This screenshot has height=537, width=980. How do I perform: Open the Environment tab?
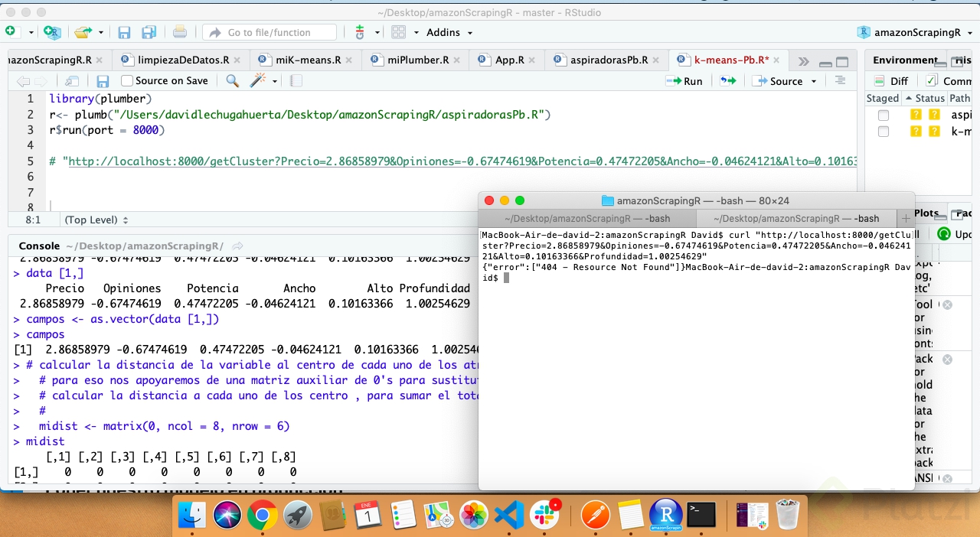pyautogui.click(x=905, y=60)
